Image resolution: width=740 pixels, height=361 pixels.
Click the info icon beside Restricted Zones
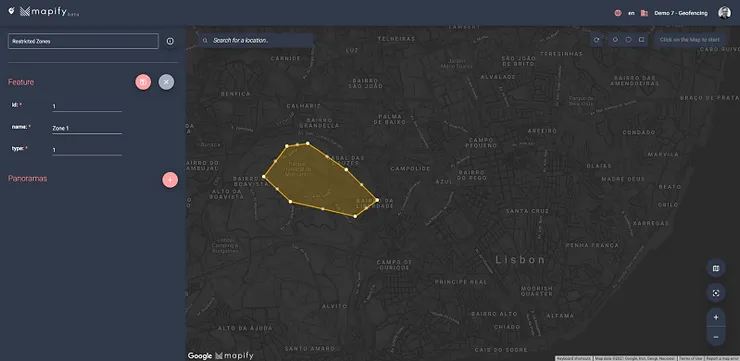click(x=170, y=41)
